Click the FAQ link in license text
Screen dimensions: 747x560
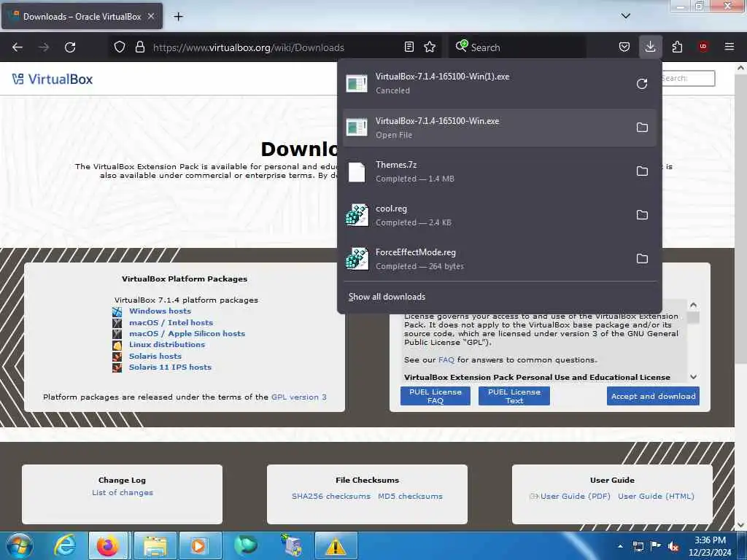[x=446, y=360]
